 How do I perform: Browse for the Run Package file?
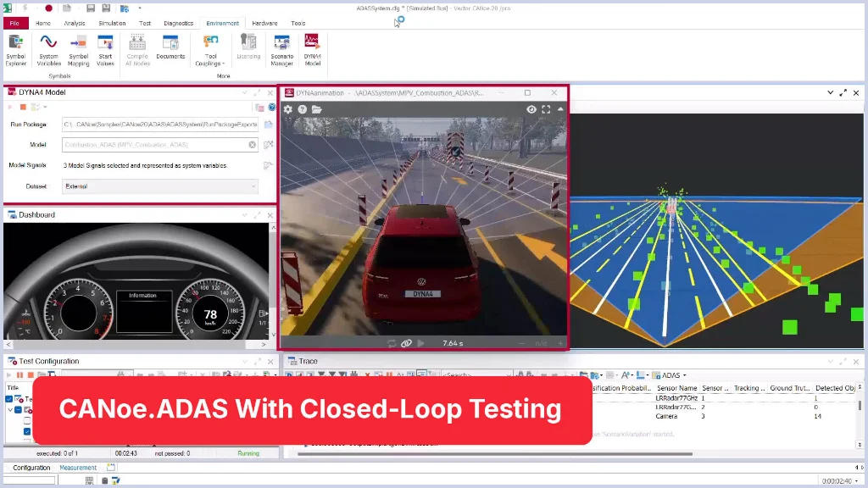coord(269,125)
